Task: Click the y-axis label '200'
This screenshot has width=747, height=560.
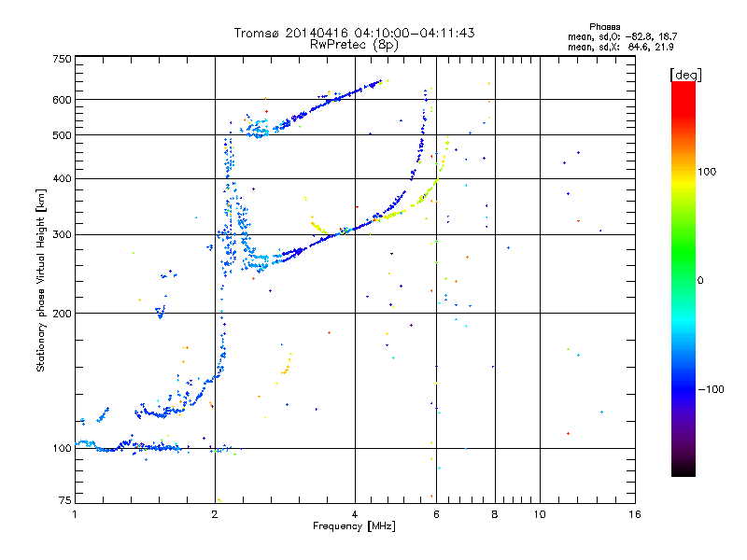Action: [x=62, y=314]
